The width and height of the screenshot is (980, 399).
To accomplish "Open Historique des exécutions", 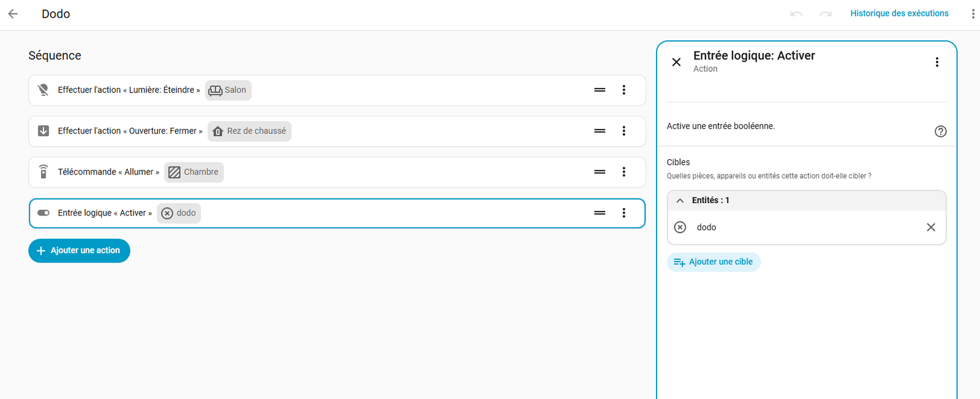I will click(x=899, y=13).
